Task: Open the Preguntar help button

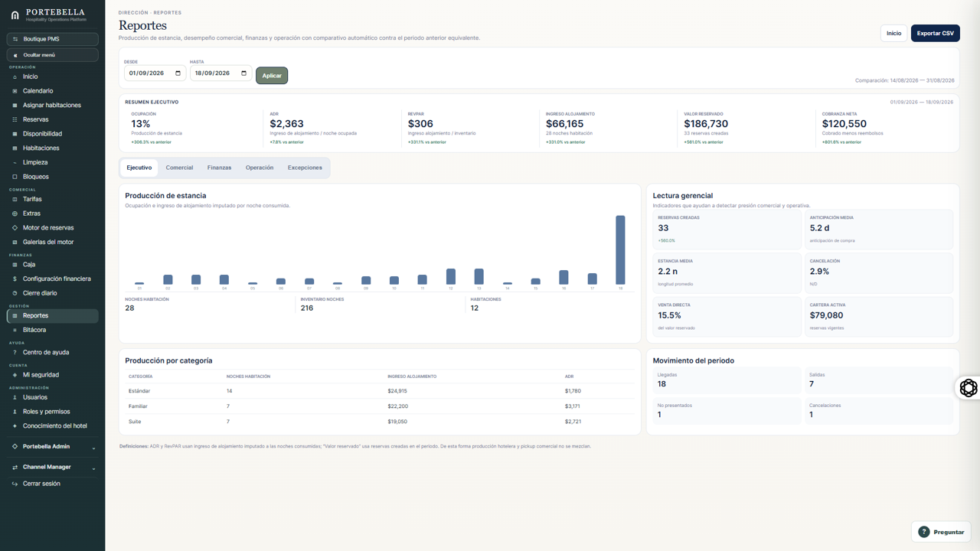Action: click(x=942, y=532)
